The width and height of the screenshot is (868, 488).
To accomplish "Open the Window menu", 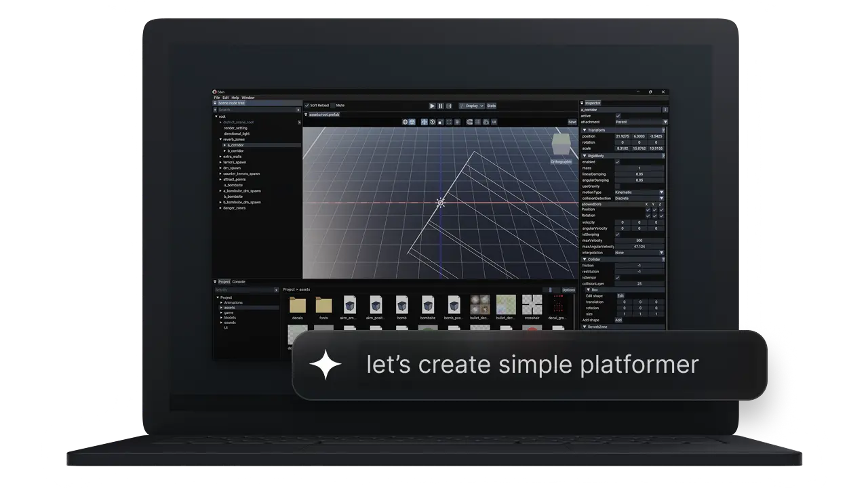I will coord(248,98).
